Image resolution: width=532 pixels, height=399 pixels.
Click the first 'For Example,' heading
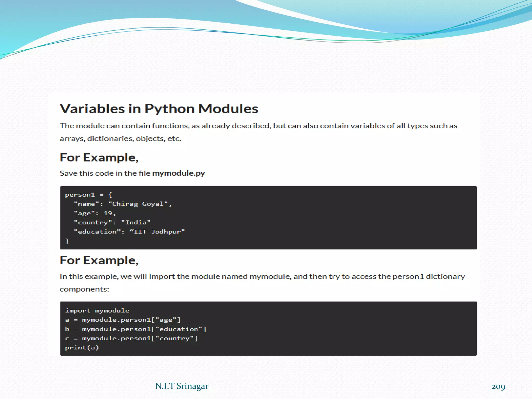point(99,157)
